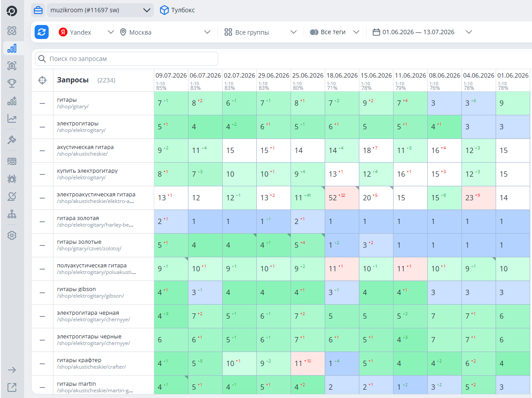Click the /shop/elektrogitary/gibson/ URL link
The width and height of the screenshot is (532, 398).
90,296
